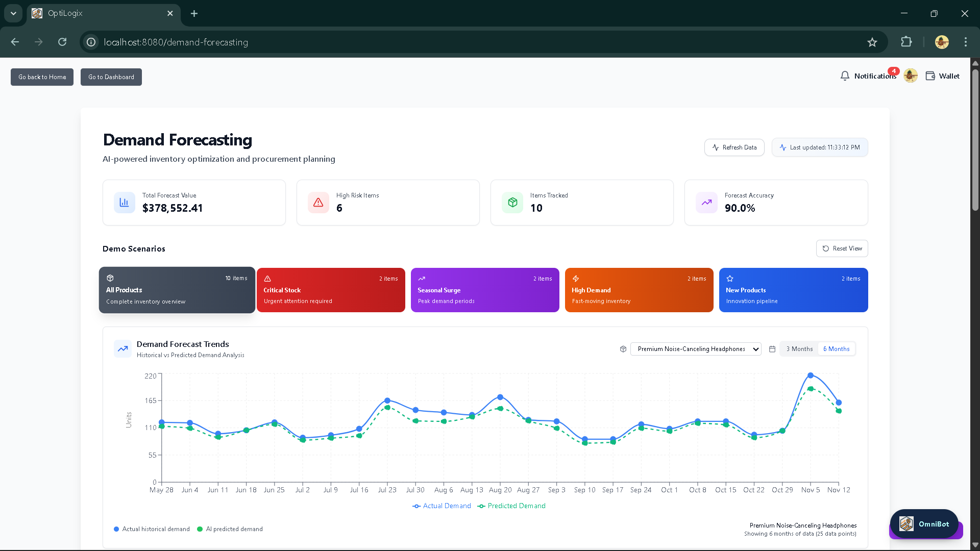The width and height of the screenshot is (980, 551).
Task: Click the Notifications bell icon
Action: click(845, 76)
